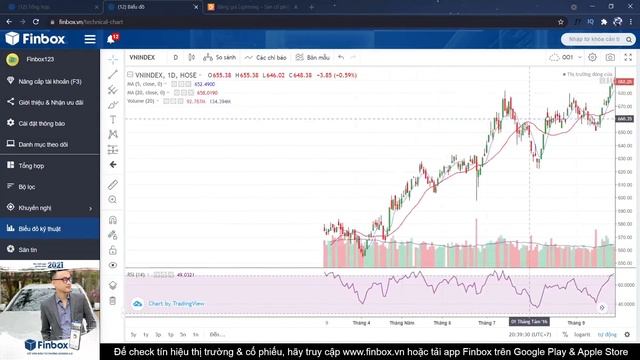Click the back arrow in drawing toolbar
This screenshot has height=360, width=640.
(x=113, y=164)
